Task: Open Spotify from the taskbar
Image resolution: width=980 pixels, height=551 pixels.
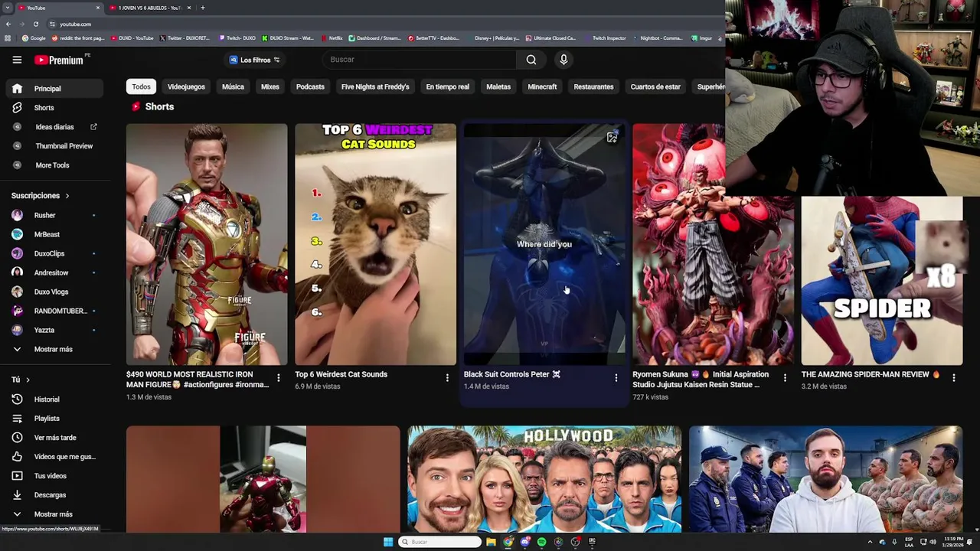Action: click(x=541, y=542)
